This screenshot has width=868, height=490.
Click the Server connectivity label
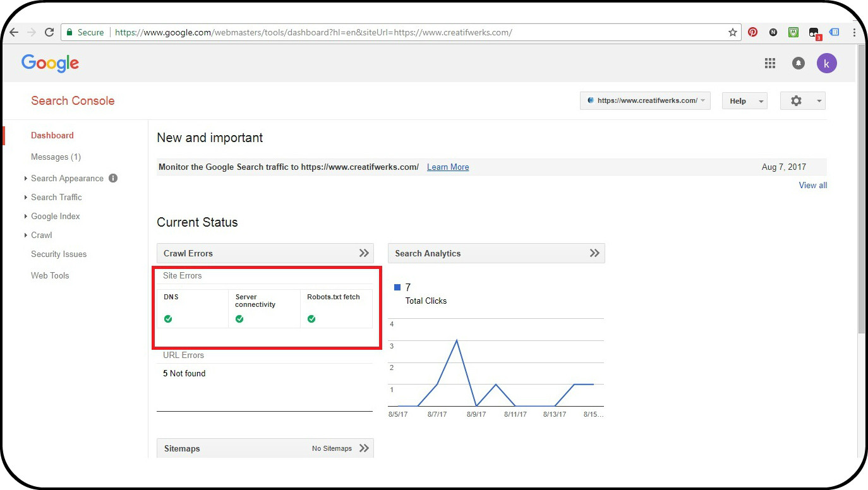tap(255, 301)
